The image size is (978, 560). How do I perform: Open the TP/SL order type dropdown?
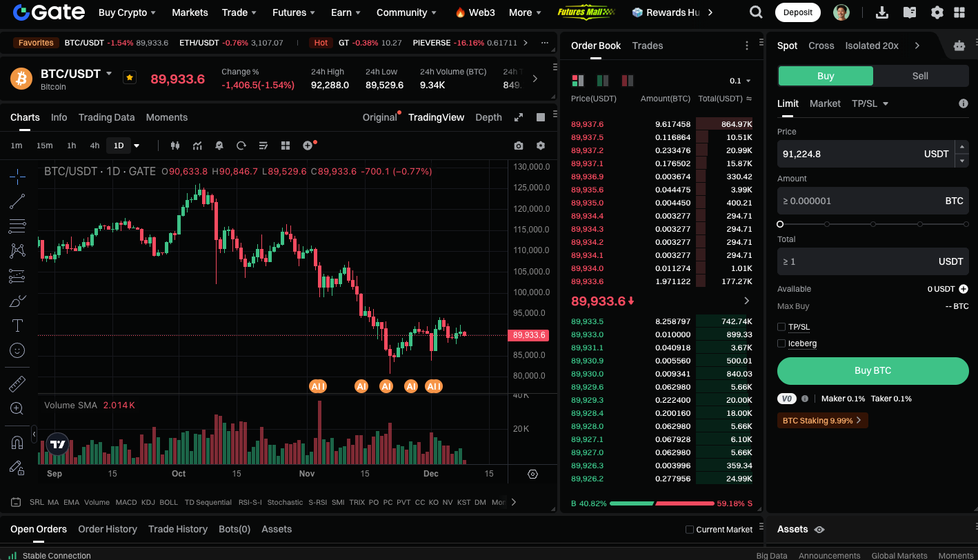pyautogui.click(x=870, y=103)
